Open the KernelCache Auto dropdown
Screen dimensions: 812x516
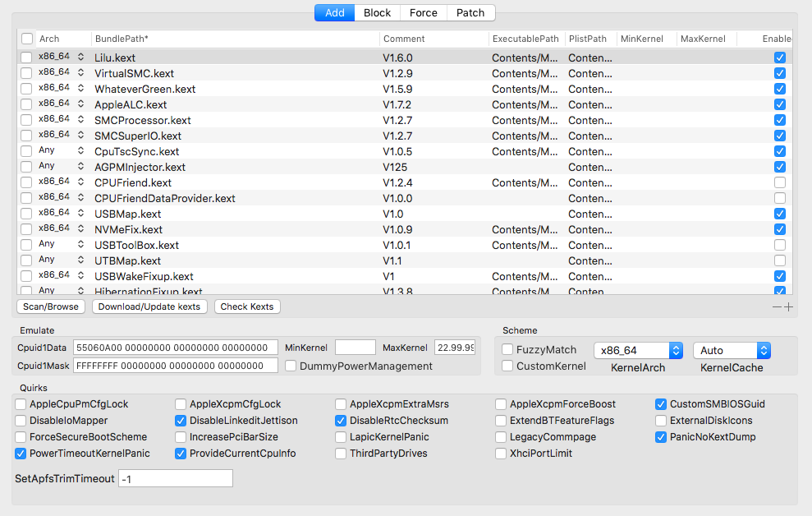(x=732, y=351)
